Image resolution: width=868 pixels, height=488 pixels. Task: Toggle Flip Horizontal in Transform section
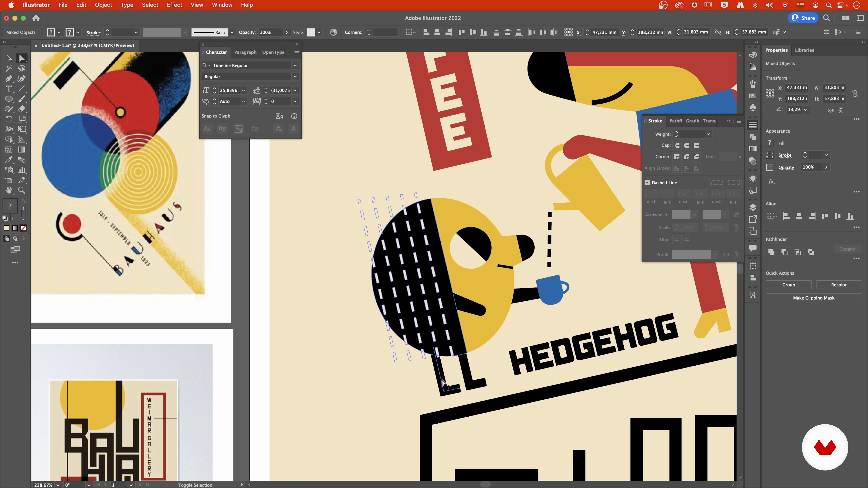831,110
